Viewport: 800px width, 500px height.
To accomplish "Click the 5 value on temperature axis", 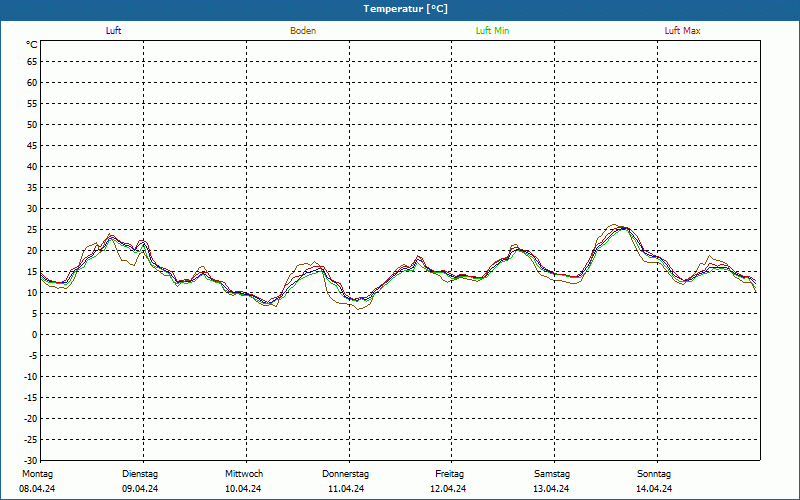I will pos(35,314).
